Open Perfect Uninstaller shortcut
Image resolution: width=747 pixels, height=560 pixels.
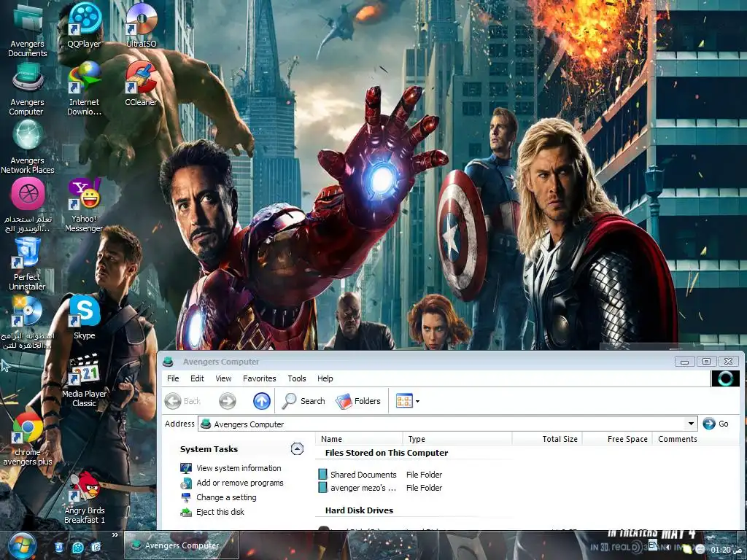pos(27,263)
